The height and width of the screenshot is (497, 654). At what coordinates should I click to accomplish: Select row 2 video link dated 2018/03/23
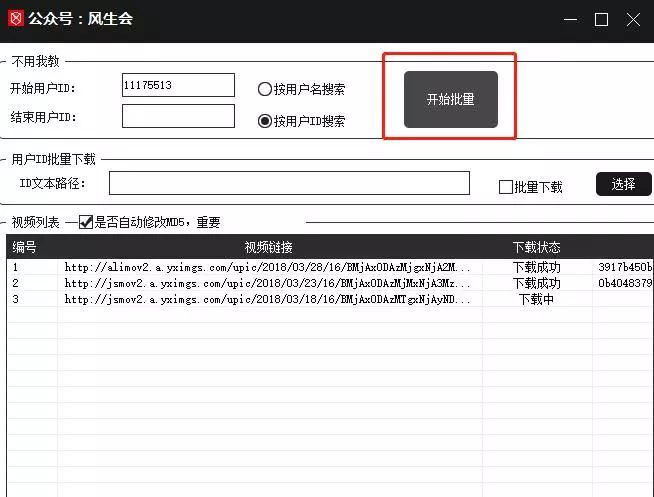pyautogui.click(x=267, y=283)
